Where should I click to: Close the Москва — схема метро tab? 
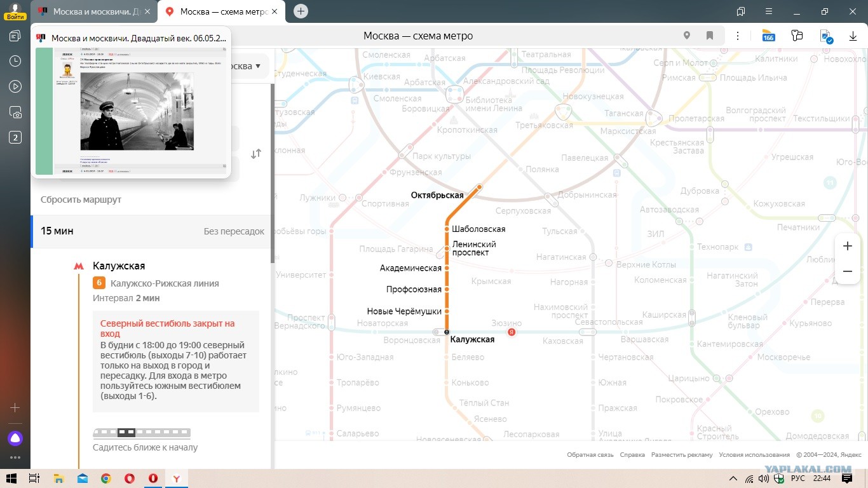click(x=276, y=11)
